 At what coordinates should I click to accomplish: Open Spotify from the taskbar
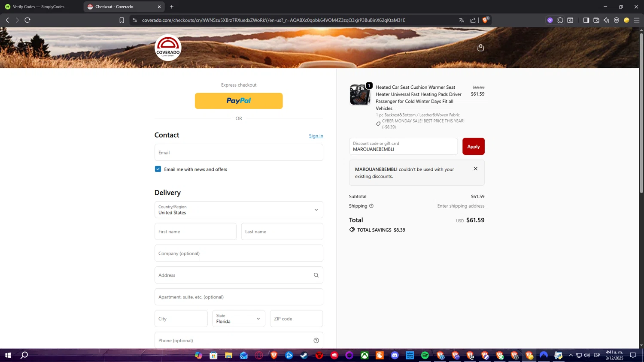(x=425, y=355)
